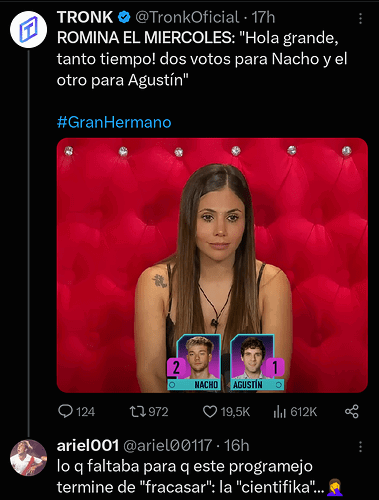Open the 16h timestamp of the reply
379x500 pixels.
tap(236, 446)
